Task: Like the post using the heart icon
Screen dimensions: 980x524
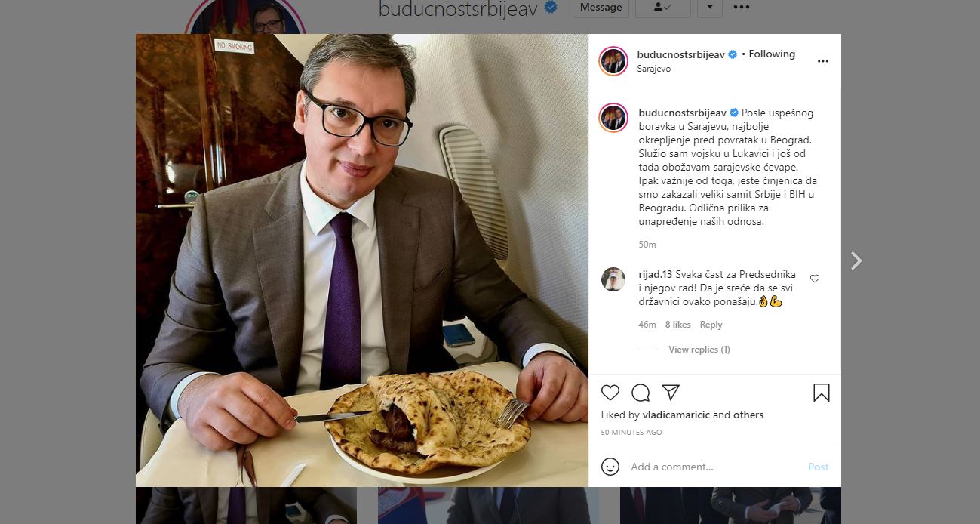Action: pyautogui.click(x=610, y=393)
